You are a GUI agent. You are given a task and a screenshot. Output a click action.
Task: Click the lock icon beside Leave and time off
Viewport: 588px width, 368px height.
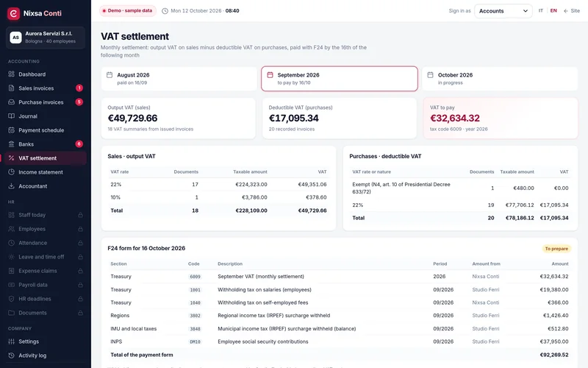tap(80, 257)
